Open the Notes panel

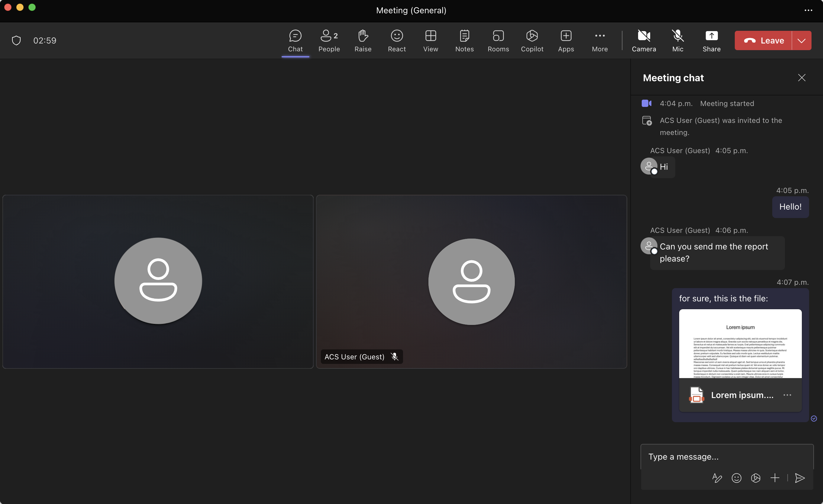click(464, 40)
